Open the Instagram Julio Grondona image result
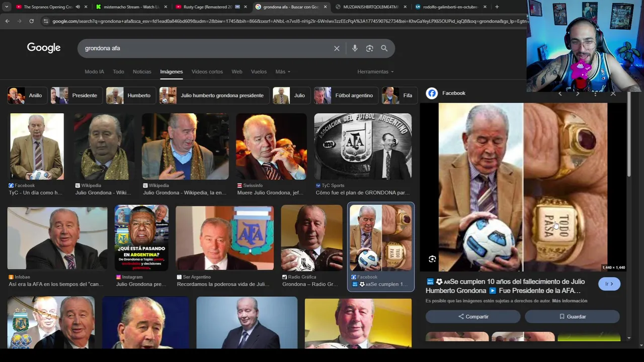The height and width of the screenshot is (362, 644). click(x=141, y=238)
